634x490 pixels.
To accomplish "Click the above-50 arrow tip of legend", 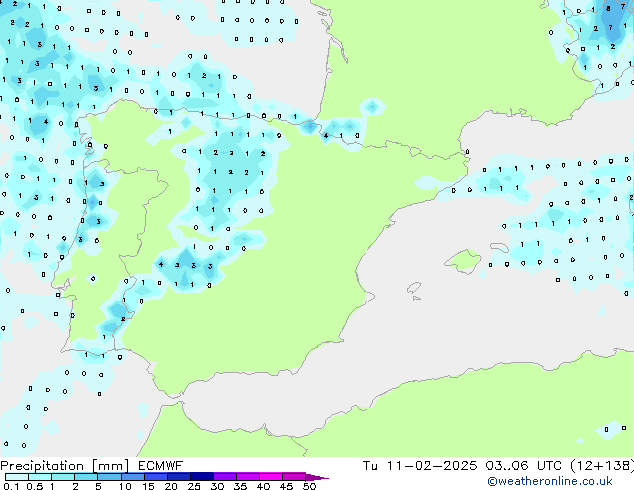I will click(x=317, y=477).
